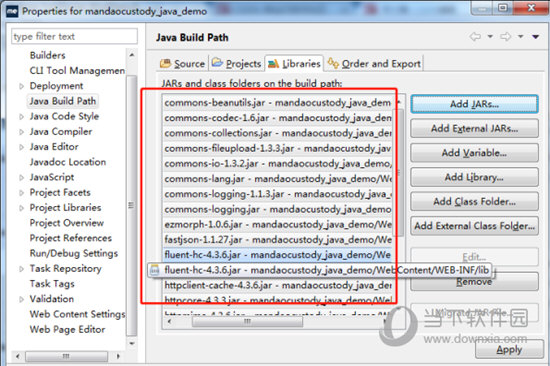550x366 pixels.
Task: Click the Add Library... button
Action: click(474, 177)
